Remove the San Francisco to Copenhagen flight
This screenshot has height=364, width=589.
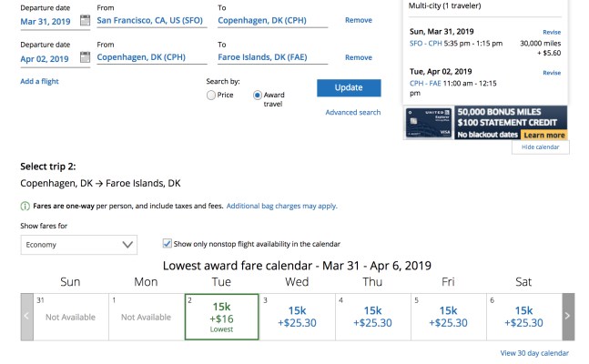359,20
